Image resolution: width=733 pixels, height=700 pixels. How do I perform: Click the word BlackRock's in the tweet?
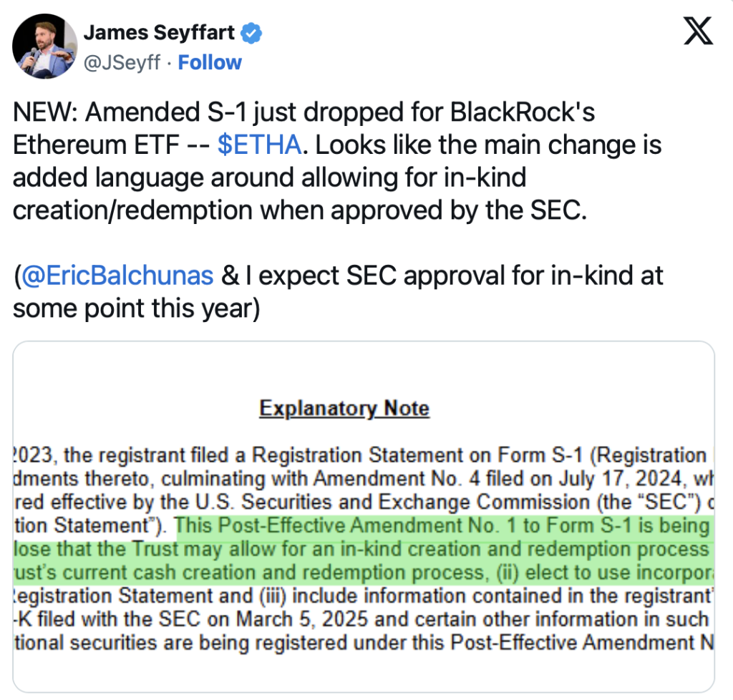click(522, 112)
